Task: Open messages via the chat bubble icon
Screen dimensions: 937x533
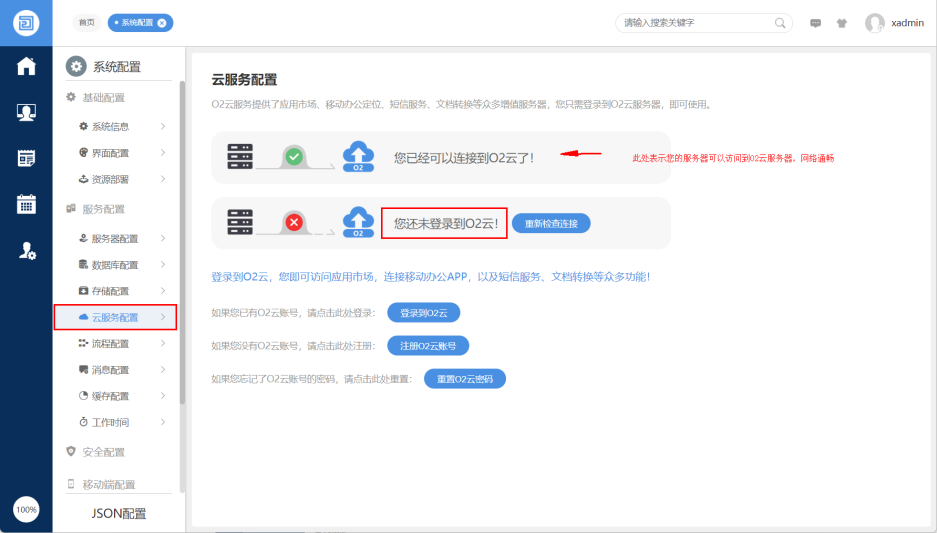Action: [816, 23]
